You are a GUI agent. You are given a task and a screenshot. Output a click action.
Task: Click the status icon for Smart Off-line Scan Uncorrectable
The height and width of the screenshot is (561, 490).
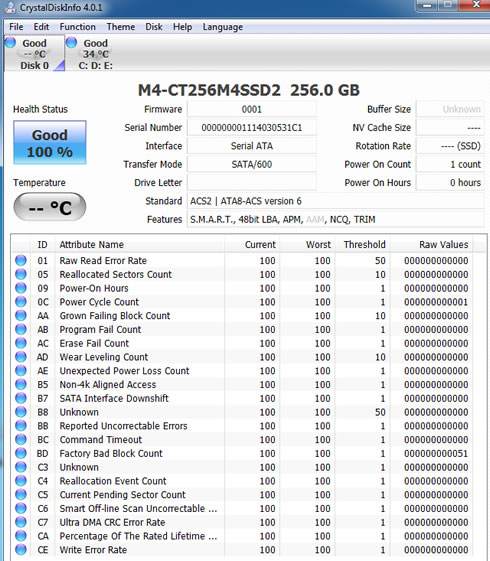click(21, 508)
